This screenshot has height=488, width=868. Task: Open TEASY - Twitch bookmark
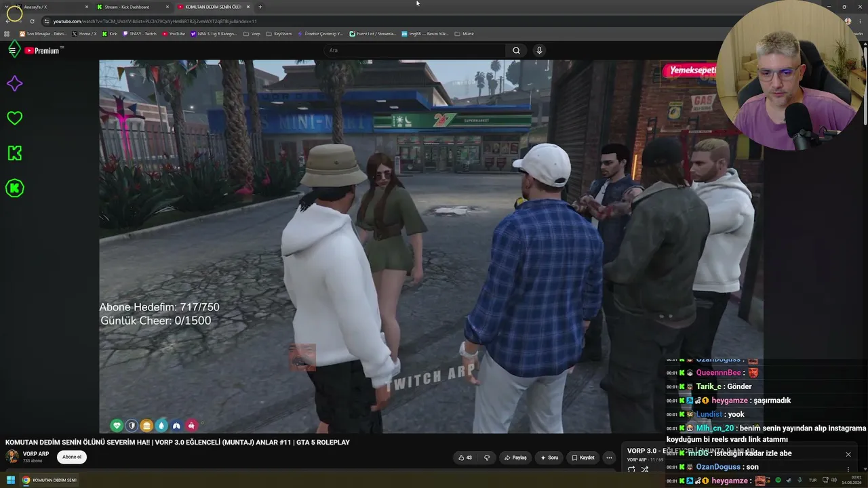pyautogui.click(x=140, y=33)
